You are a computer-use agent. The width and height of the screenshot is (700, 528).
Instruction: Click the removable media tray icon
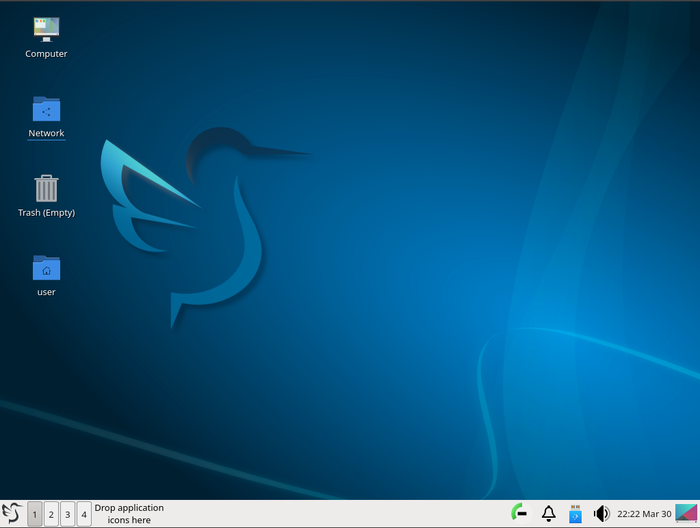tap(575, 514)
